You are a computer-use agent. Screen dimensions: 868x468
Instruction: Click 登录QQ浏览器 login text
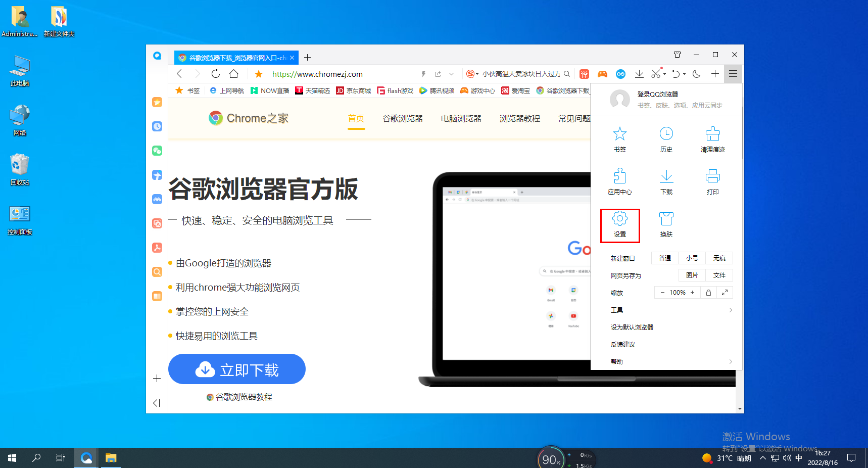pos(658,94)
